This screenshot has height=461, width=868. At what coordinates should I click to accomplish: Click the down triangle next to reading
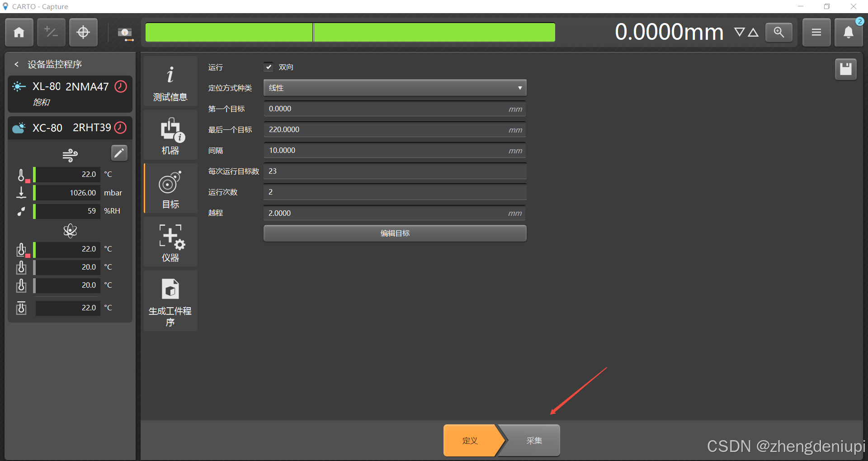click(739, 32)
